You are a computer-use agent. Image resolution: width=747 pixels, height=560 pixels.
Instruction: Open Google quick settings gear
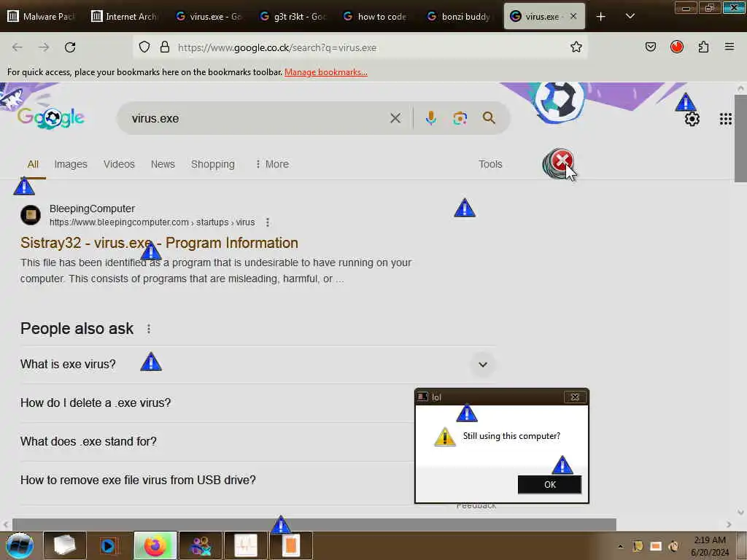click(692, 119)
